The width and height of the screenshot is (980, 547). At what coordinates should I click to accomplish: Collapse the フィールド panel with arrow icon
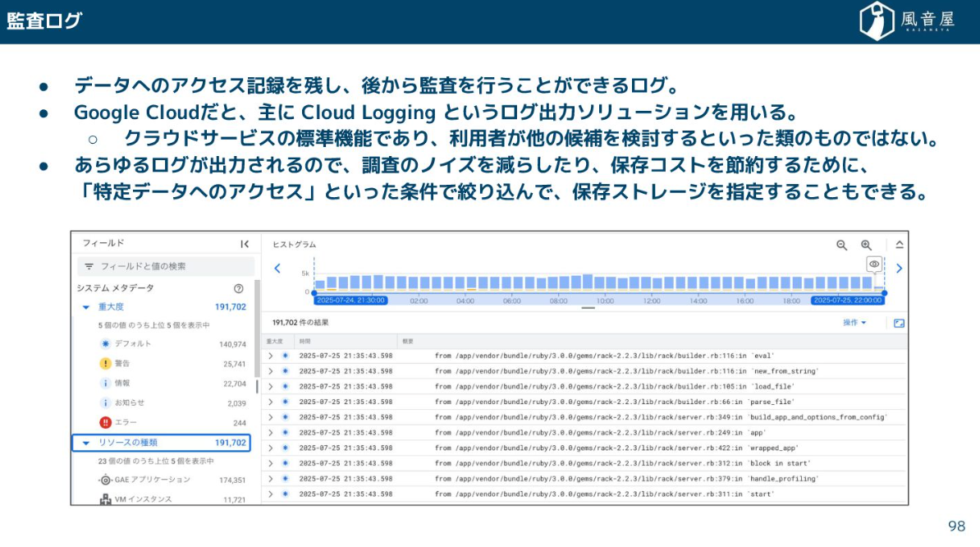coord(245,244)
